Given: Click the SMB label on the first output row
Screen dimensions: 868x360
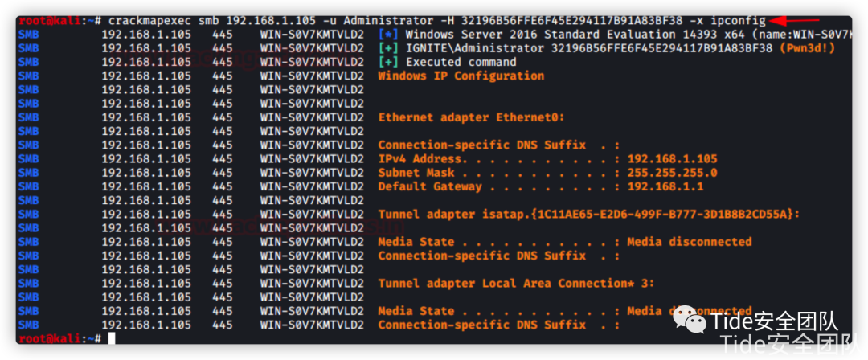Looking at the screenshot, I should pos(29,35).
